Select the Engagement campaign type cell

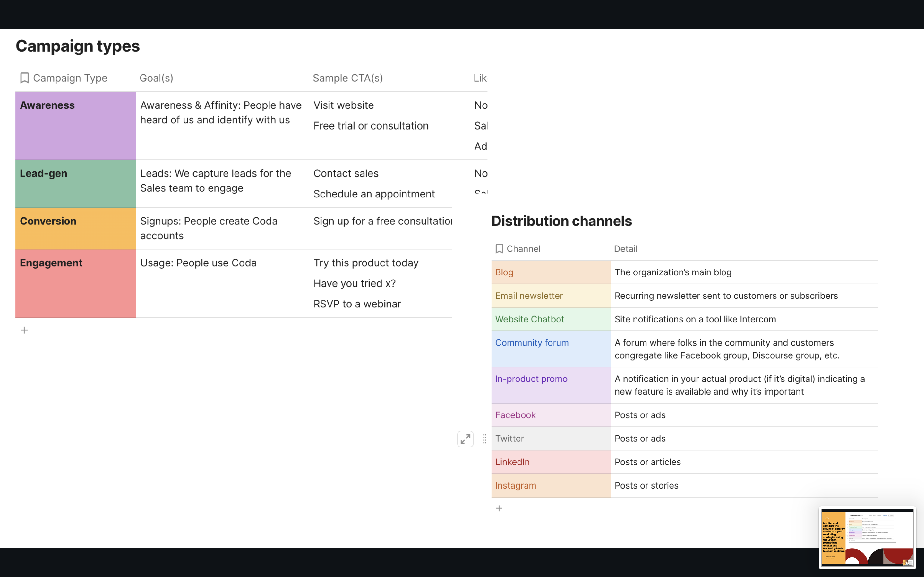tap(75, 283)
